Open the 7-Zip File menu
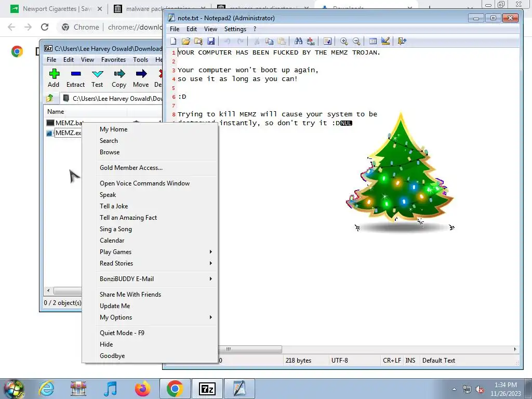 (51, 60)
